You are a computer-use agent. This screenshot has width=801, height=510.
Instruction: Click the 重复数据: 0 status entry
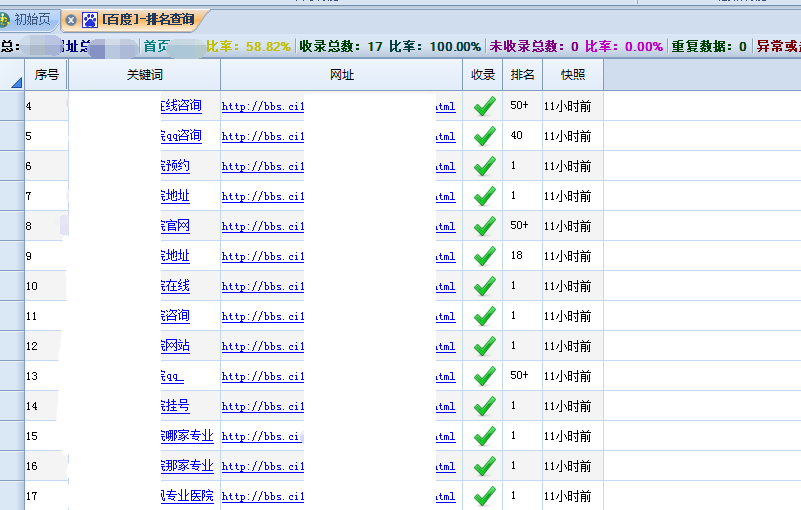(709, 47)
